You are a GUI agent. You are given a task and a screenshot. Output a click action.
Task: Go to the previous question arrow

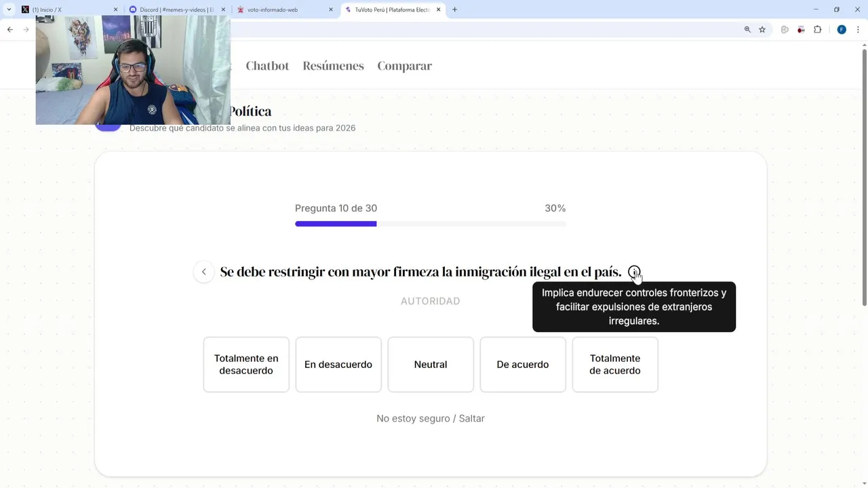point(203,272)
